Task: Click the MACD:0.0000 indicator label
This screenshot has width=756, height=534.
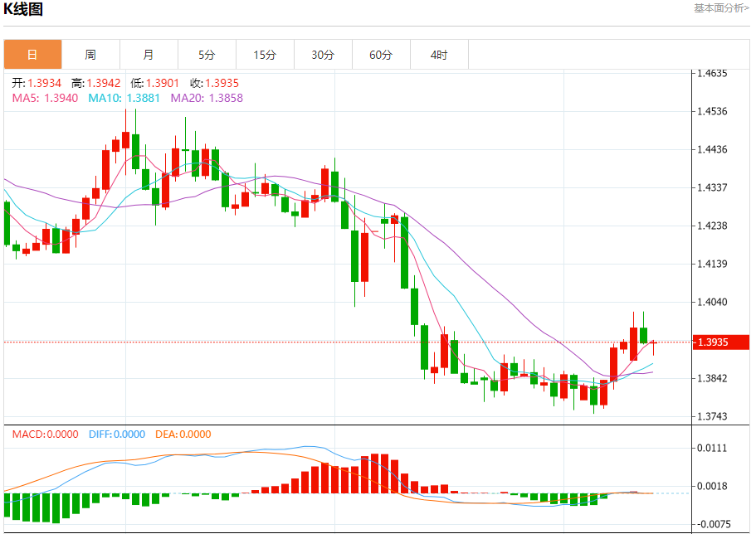Action: coord(46,434)
